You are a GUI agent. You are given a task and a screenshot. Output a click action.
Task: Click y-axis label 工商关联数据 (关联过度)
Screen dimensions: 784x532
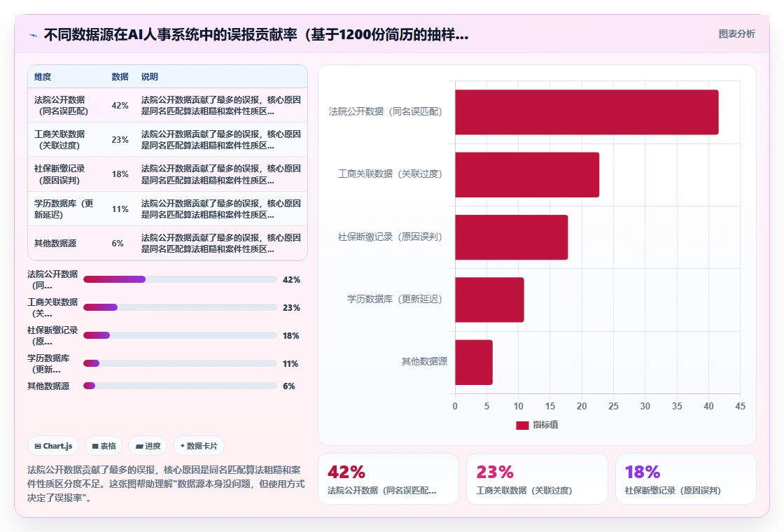[x=390, y=174]
